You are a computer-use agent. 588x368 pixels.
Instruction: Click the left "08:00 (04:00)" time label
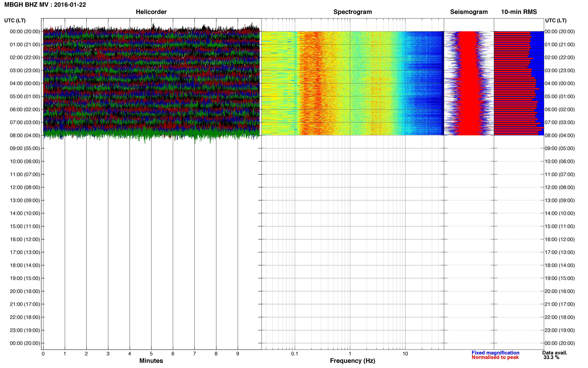25,135
